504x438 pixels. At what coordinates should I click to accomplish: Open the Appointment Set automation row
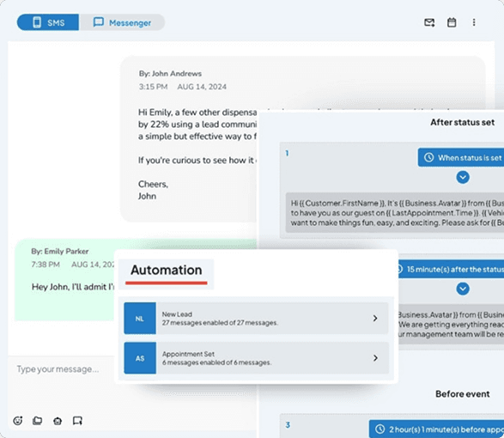tap(256, 358)
